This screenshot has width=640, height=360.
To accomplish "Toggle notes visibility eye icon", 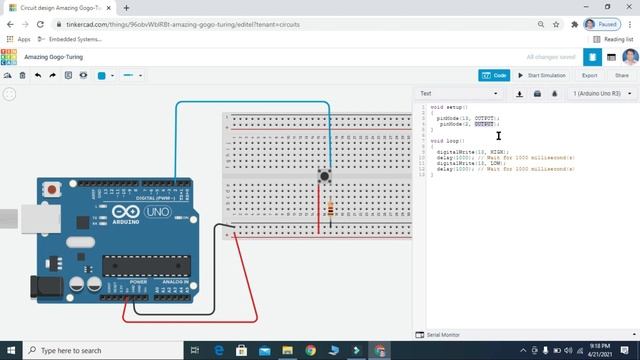I will click(x=83, y=76).
